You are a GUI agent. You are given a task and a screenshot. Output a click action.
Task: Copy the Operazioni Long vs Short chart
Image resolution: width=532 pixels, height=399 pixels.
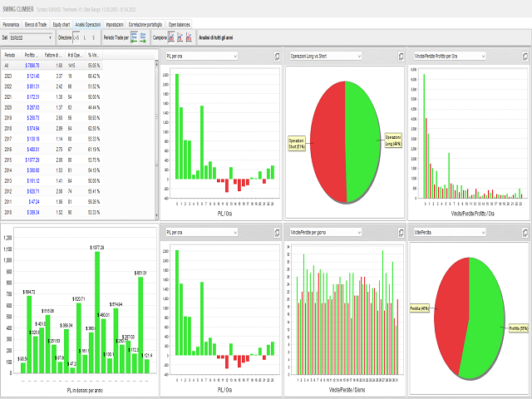[x=401, y=57]
